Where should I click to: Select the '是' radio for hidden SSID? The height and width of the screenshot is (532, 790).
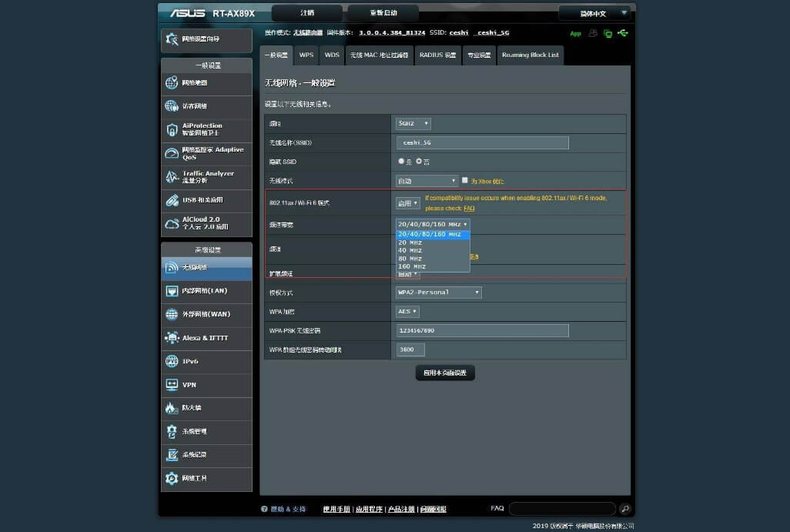coord(400,162)
